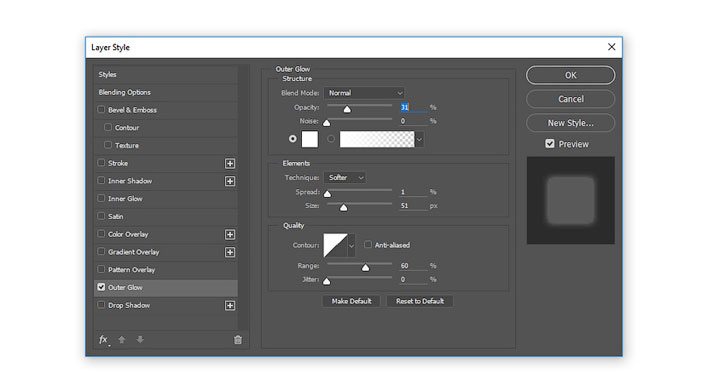Image resolution: width=725 pixels, height=381 pixels.
Task: Click the move effect down arrow
Action: 140,340
